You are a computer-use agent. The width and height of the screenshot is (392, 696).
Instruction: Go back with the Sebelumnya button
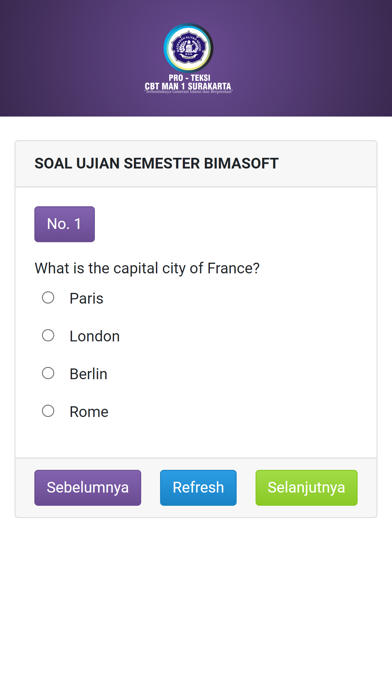87,487
